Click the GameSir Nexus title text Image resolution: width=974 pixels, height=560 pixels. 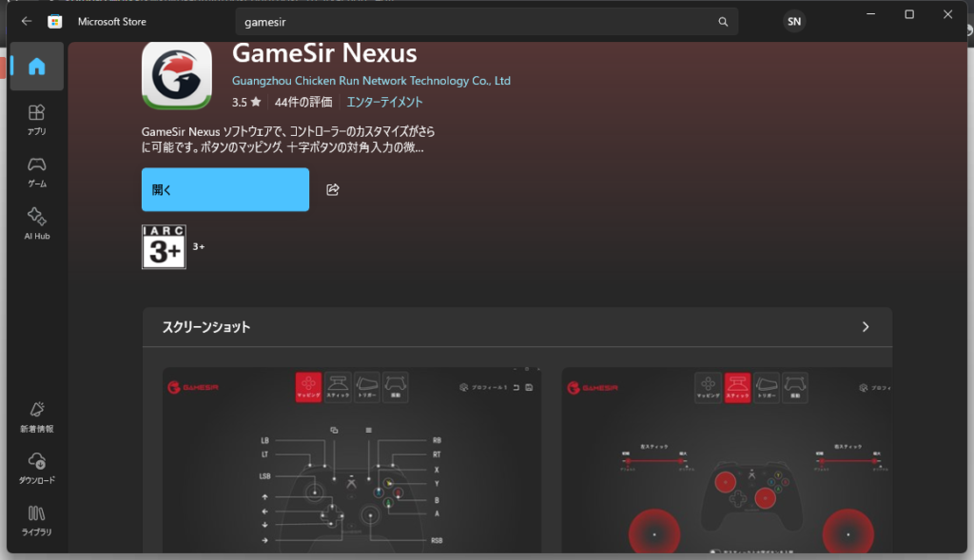324,53
